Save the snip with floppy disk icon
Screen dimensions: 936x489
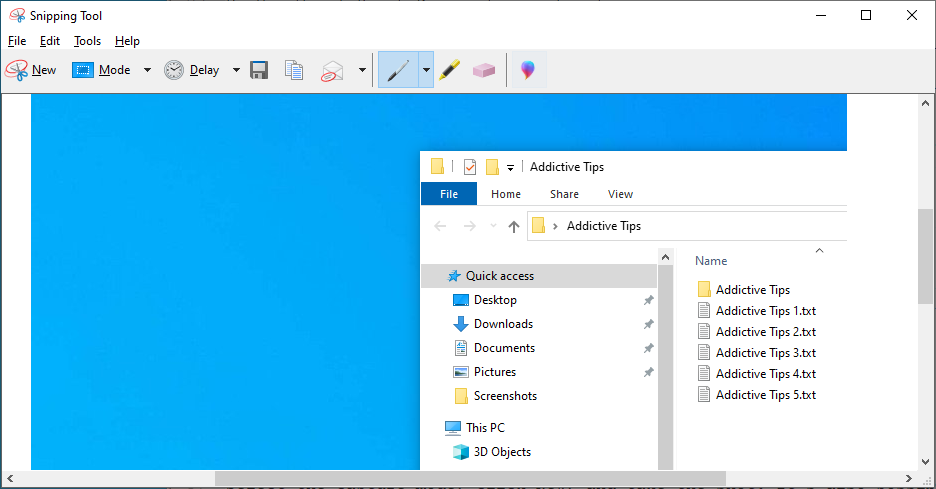click(x=258, y=70)
